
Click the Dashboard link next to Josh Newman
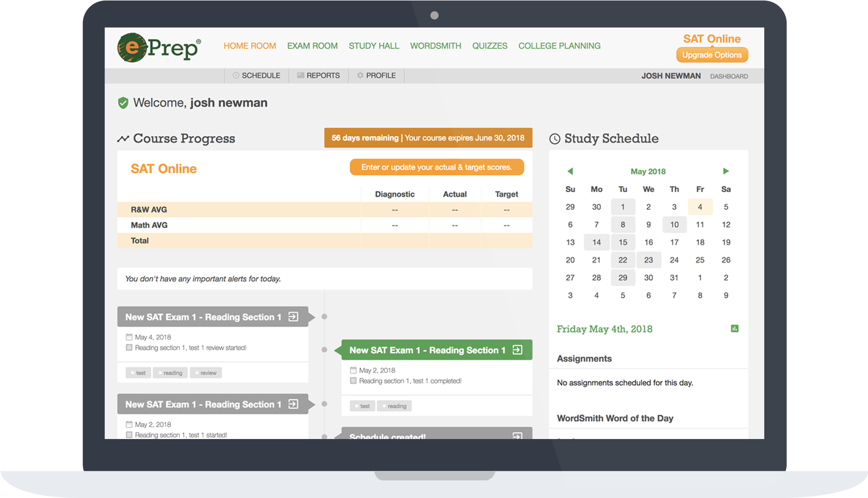click(729, 76)
